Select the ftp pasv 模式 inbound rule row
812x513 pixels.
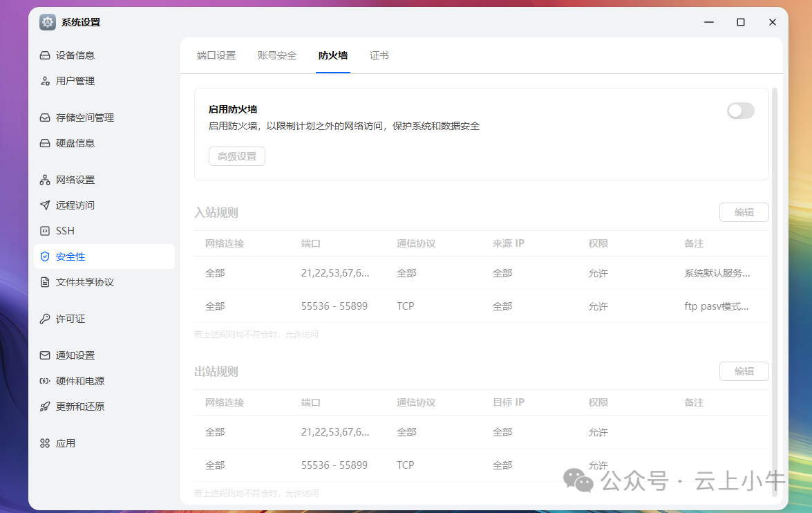[x=449, y=306]
